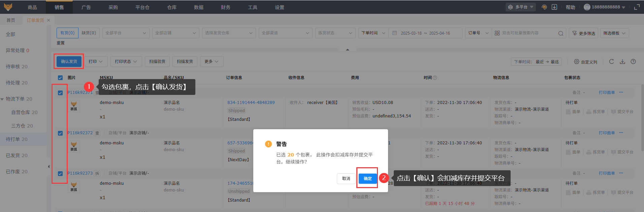Viewport: 644px width, 212px height.
Task: Expand the 打印状态 dropdown
Action: [x=126, y=62]
